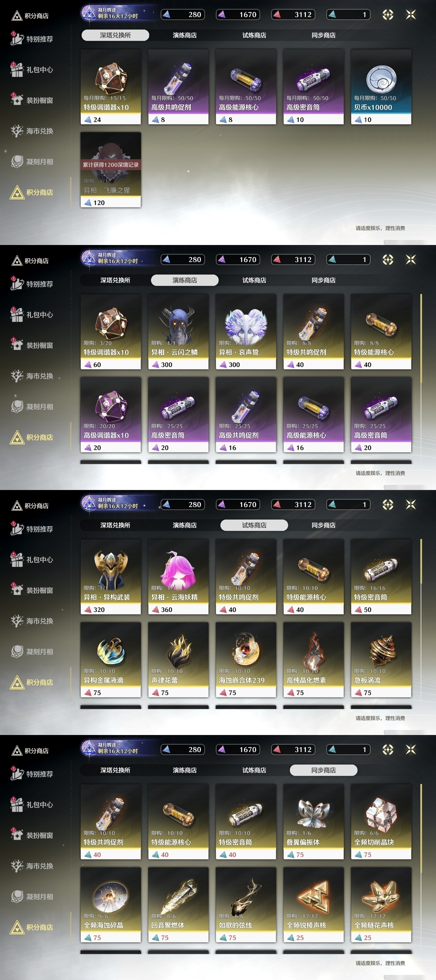
Task: Pick the 海蚀嵌合体239 material
Action: (246, 660)
